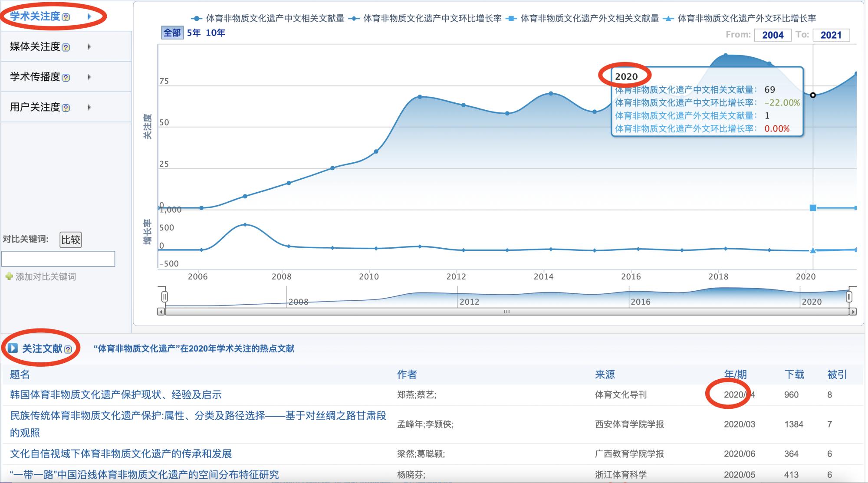Screen dimensions: 868x483
Task: Click help icon beside 媒体关注度
Action: pos(66,47)
